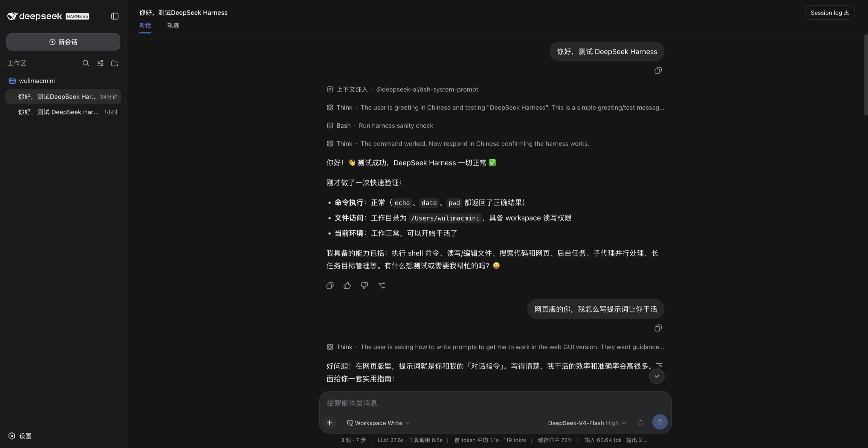Attach a file with the plus icon
Screen dimensions: 868x448
pyautogui.click(x=329, y=423)
